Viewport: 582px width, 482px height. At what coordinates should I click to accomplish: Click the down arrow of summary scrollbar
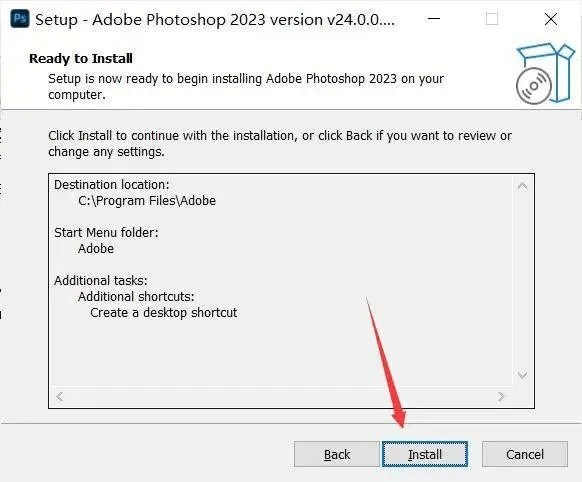pyautogui.click(x=522, y=375)
